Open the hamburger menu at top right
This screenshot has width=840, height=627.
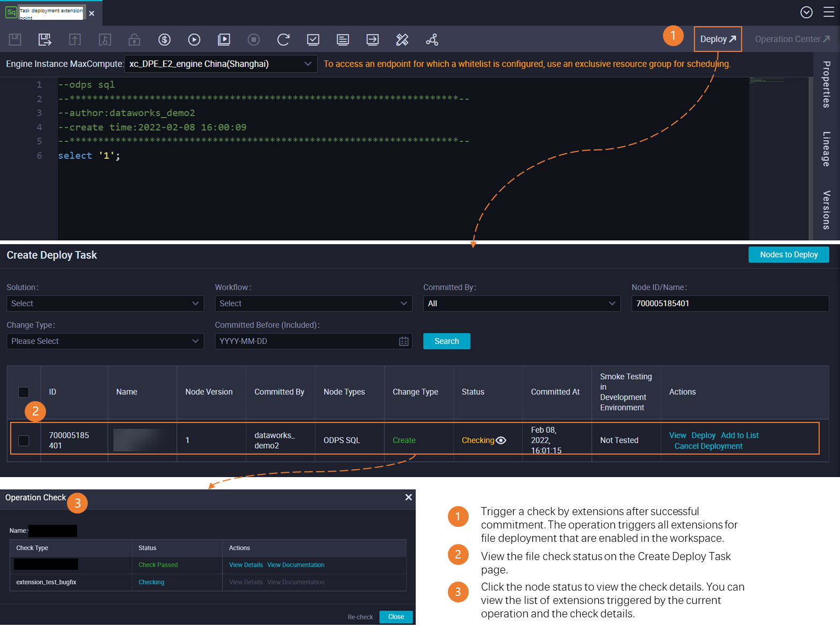pyautogui.click(x=829, y=12)
